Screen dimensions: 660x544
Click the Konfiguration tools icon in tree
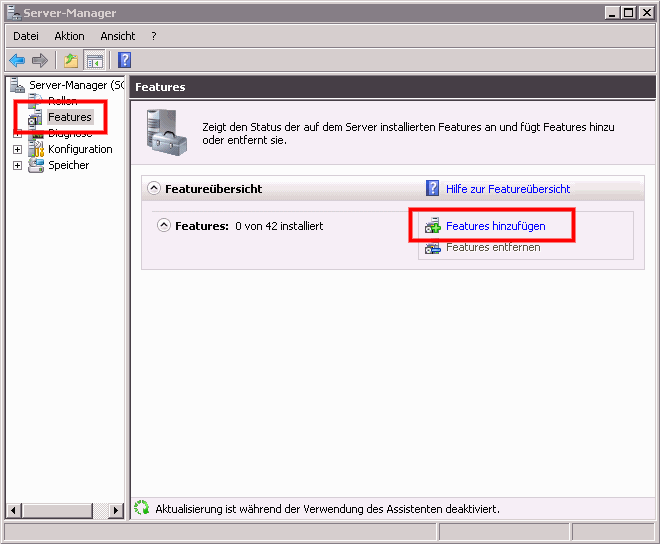click(36, 149)
